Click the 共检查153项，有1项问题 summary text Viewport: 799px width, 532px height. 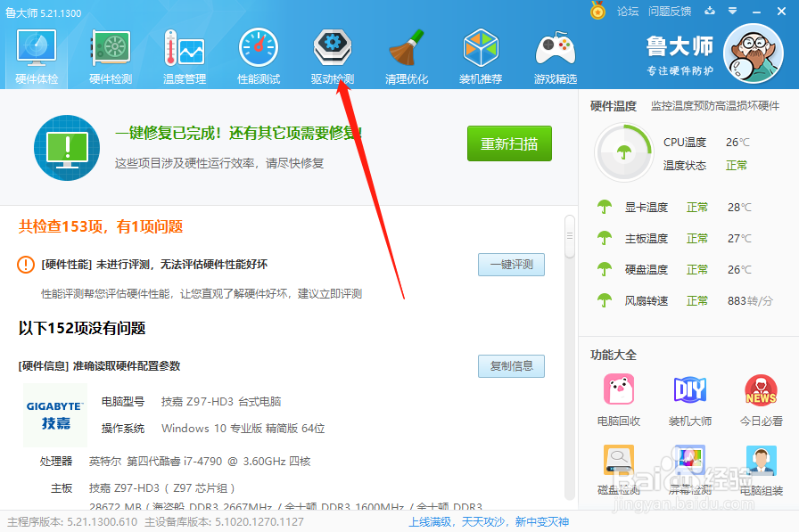101,226
